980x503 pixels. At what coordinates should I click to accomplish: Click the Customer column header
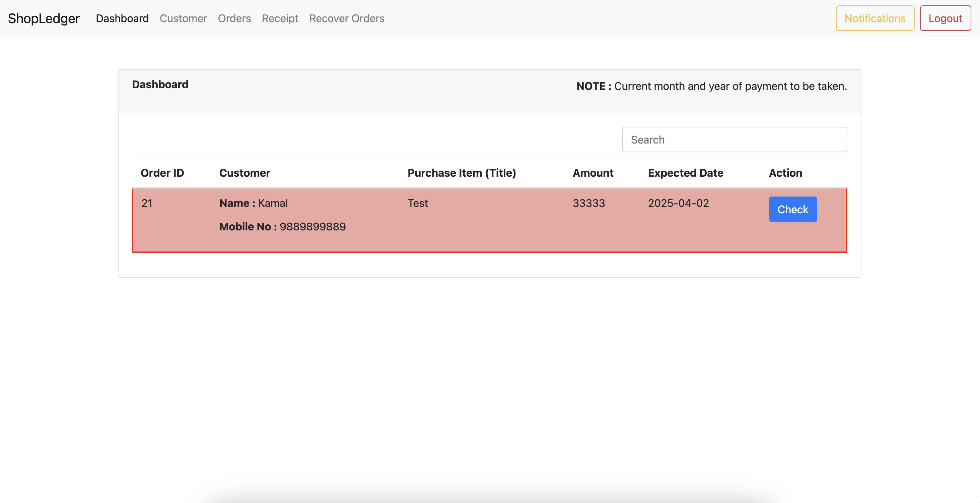(x=244, y=173)
